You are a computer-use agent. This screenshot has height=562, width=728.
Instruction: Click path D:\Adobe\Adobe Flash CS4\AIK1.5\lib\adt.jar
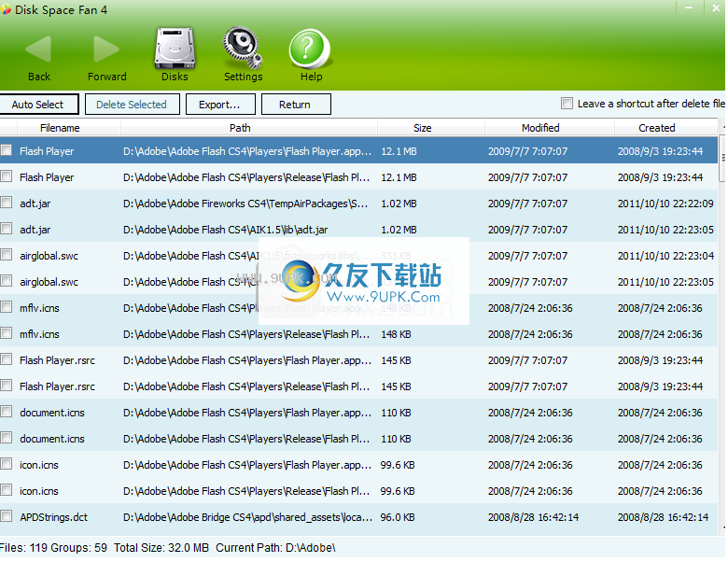click(226, 230)
